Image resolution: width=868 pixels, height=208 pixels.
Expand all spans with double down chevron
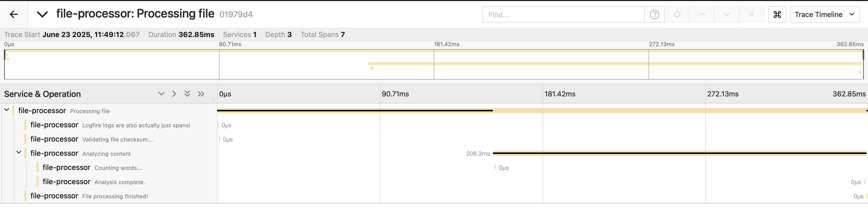pos(187,94)
